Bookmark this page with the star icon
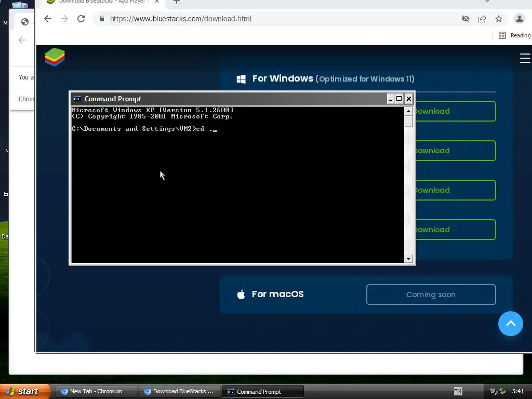 [499, 19]
